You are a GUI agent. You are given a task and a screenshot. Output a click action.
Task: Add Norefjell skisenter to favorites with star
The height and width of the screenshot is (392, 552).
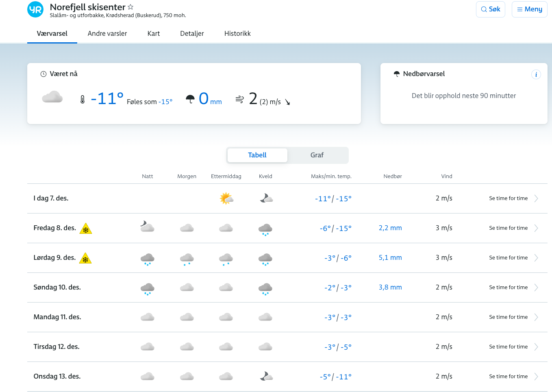coord(130,7)
